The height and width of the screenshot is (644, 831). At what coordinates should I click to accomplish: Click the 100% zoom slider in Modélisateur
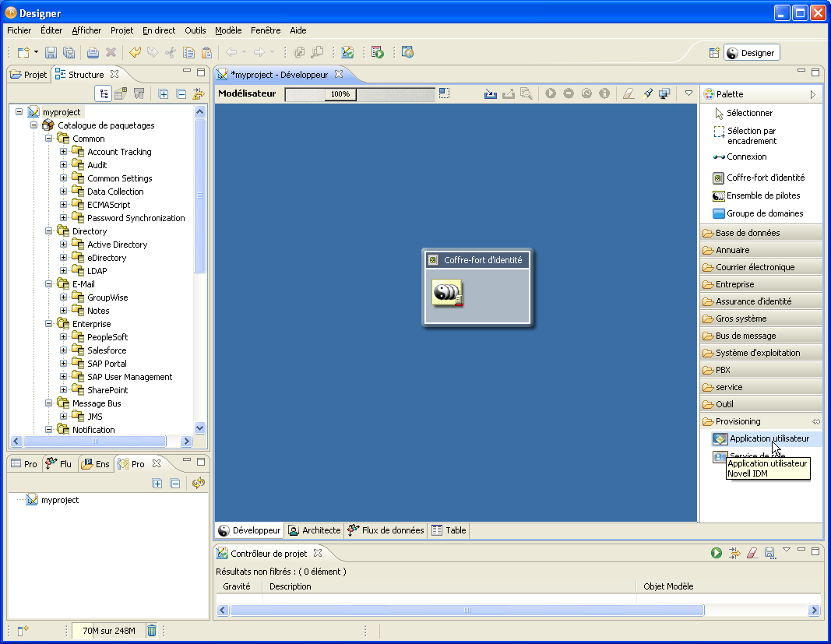(340, 94)
